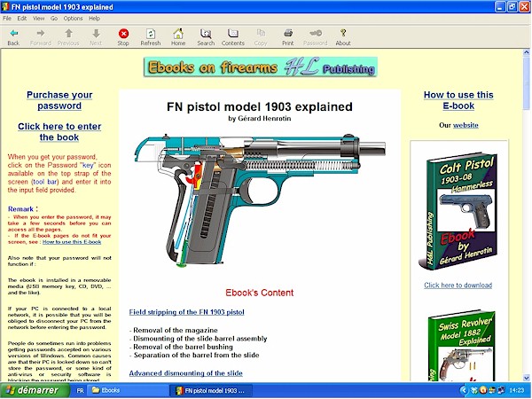The height and width of the screenshot is (399, 532).
Task: Select FN pistol model 1903 taskbar button
Action: click(x=211, y=390)
